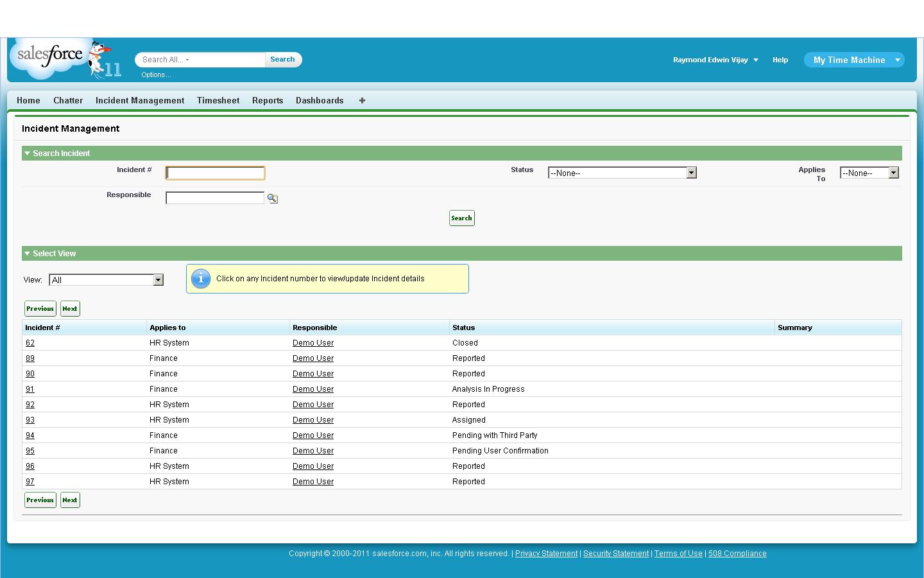Viewport: 924px width, 578px height.
Task: Open the View dropdown showing All
Action: (158, 279)
